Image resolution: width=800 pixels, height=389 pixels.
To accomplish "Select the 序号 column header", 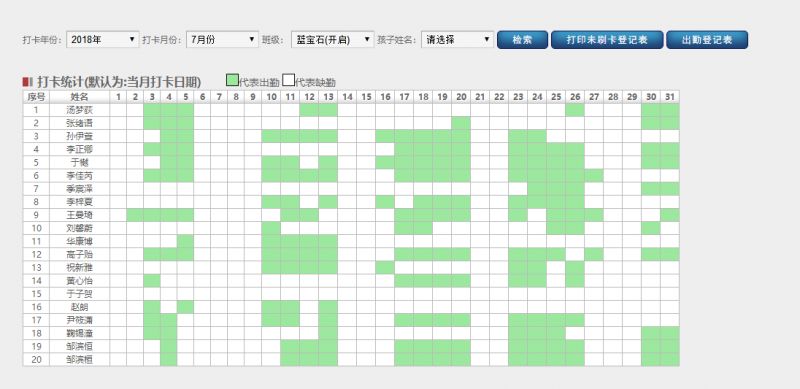I will coord(36,96).
